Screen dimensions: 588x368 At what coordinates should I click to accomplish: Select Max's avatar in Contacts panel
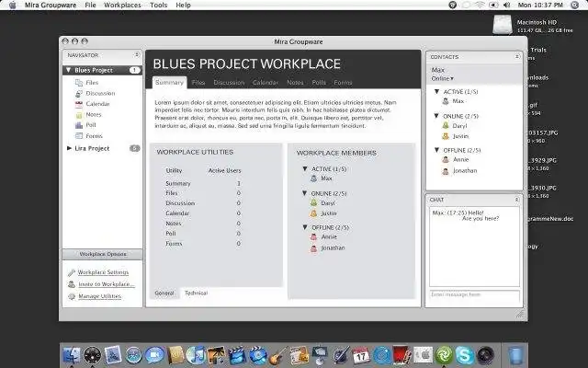[x=446, y=101]
